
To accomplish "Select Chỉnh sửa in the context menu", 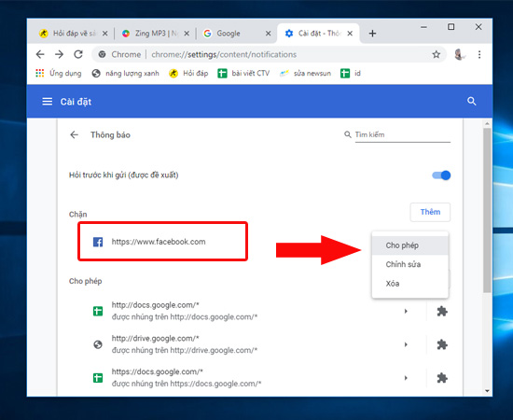I will (x=410, y=264).
